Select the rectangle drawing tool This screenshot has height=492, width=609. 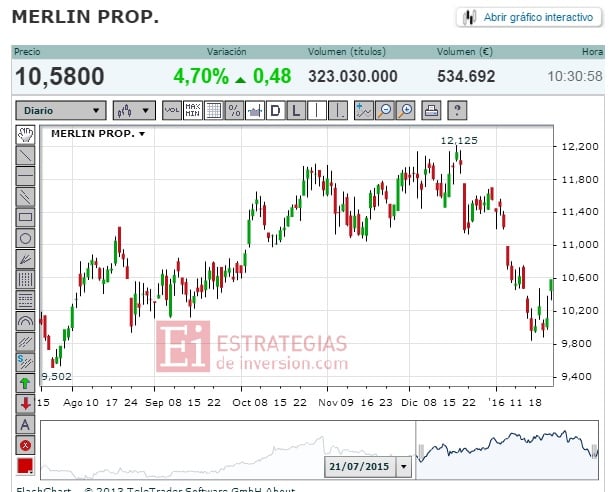coord(25,217)
